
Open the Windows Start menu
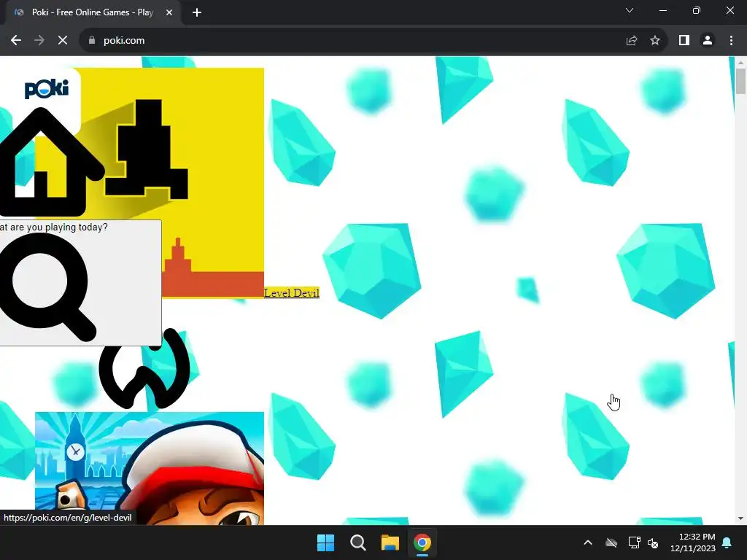click(x=326, y=542)
